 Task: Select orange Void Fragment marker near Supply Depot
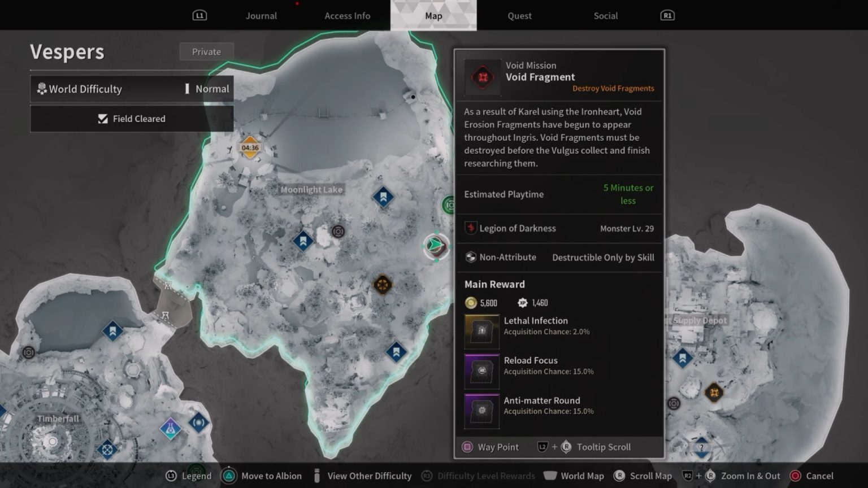tap(714, 392)
